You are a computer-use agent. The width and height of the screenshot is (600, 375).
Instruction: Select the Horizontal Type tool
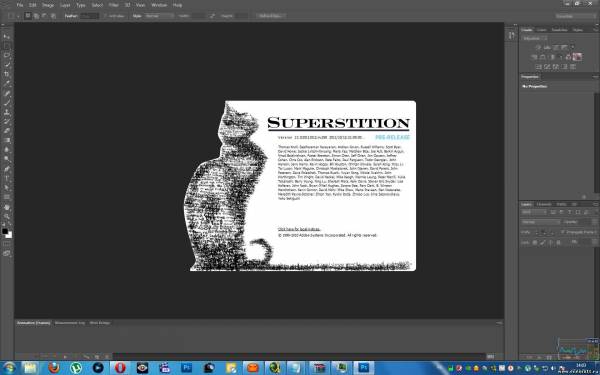click(x=7, y=178)
